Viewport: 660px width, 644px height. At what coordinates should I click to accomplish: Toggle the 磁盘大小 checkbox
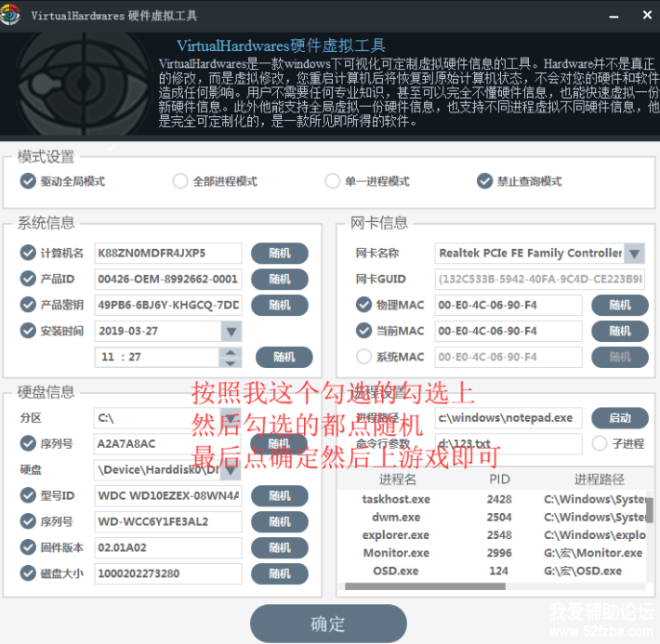pyautogui.click(x=28, y=573)
